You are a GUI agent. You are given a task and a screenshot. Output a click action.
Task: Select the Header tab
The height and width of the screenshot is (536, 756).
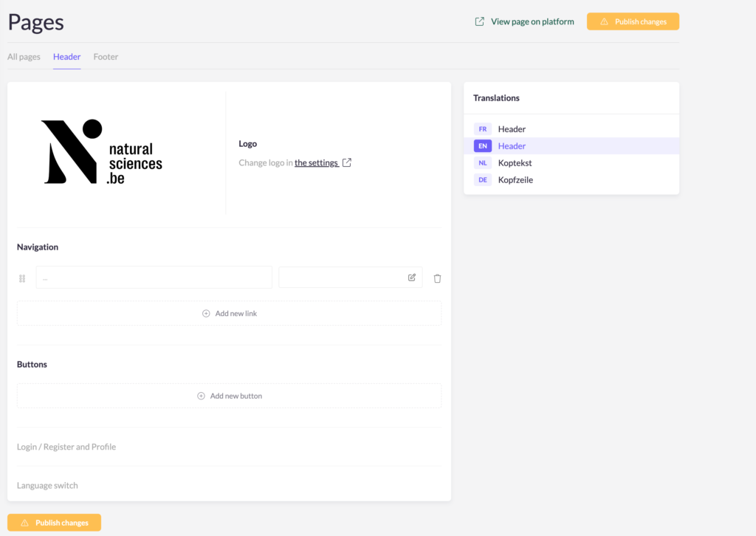coord(66,57)
